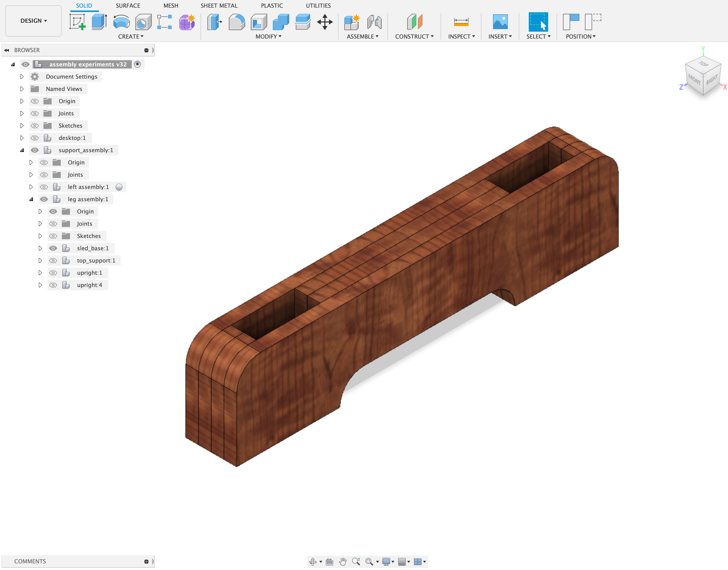Image resolution: width=728 pixels, height=570 pixels.
Task: Click the Orbit tool in bottom navigation bar
Action: pos(313,562)
